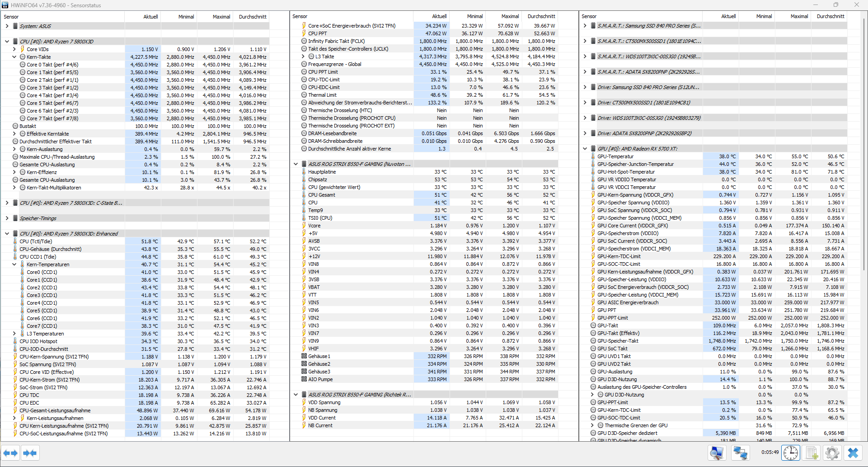868x467 pixels.
Task: Select the GPU ASIC Energieverbrauch row
Action: pos(713,302)
